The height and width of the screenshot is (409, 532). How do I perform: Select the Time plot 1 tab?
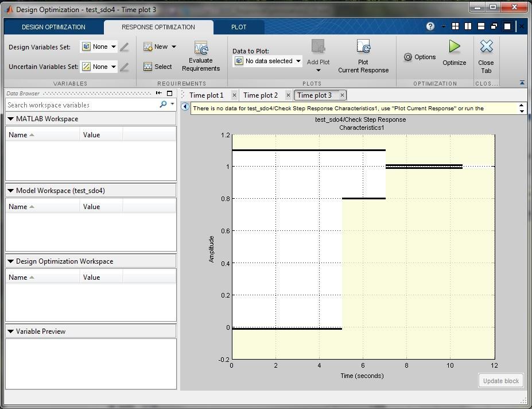point(206,95)
